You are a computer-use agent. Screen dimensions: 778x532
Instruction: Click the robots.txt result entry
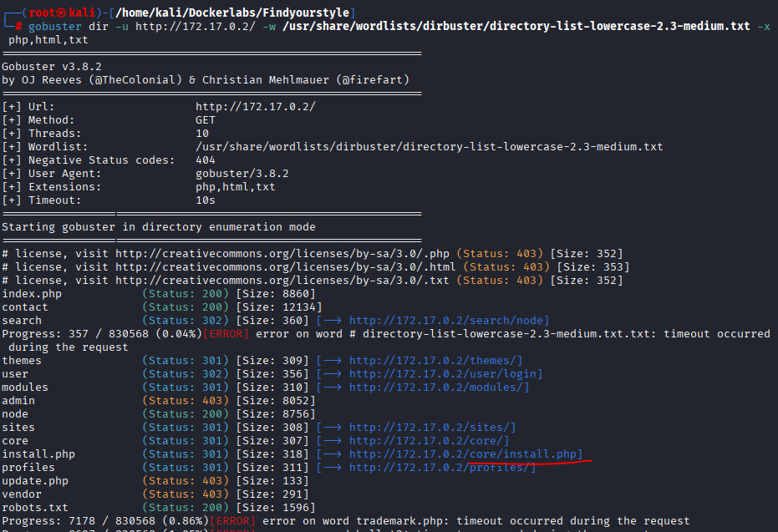click(x=35, y=507)
